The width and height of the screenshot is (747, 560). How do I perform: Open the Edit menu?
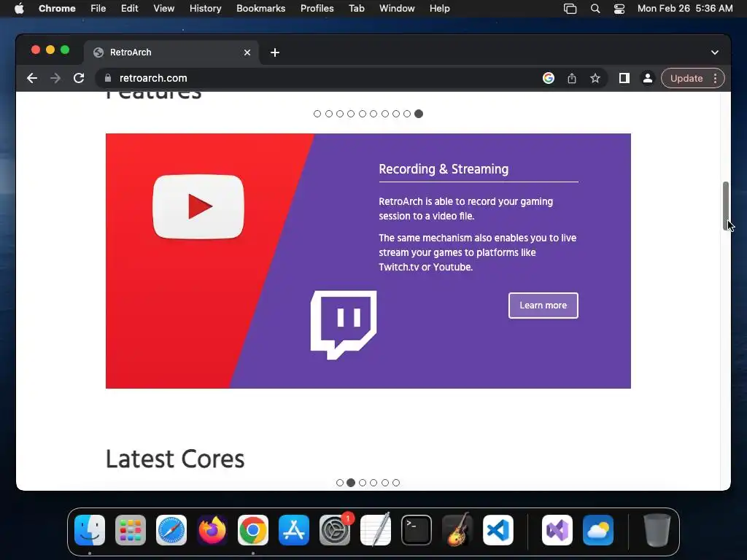(129, 9)
